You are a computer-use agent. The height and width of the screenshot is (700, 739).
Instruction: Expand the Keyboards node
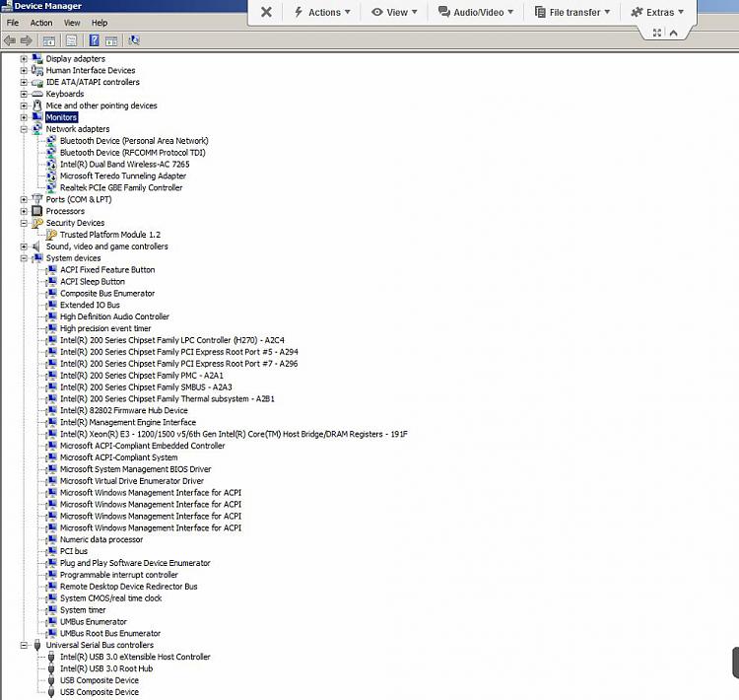(24, 94)
